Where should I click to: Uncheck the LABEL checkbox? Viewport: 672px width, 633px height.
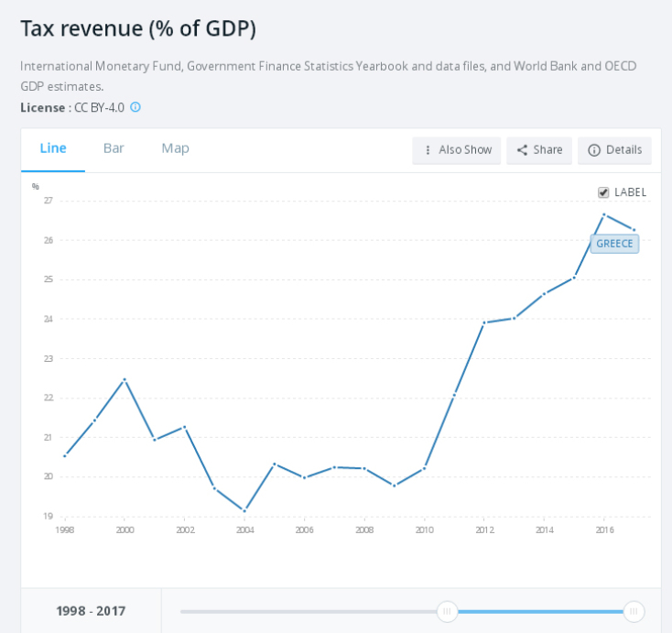pos(603,192)
